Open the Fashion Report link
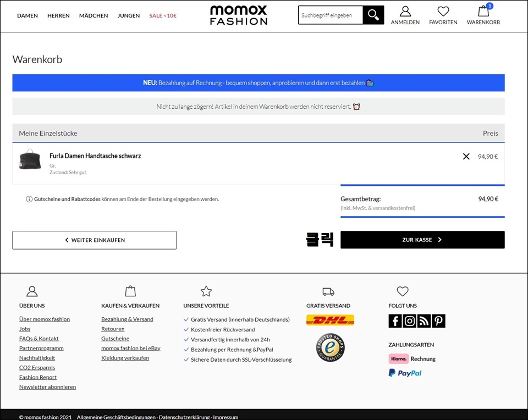Viewport: 528px width, 420px height. pyautogui.click(x=38, y=377)
